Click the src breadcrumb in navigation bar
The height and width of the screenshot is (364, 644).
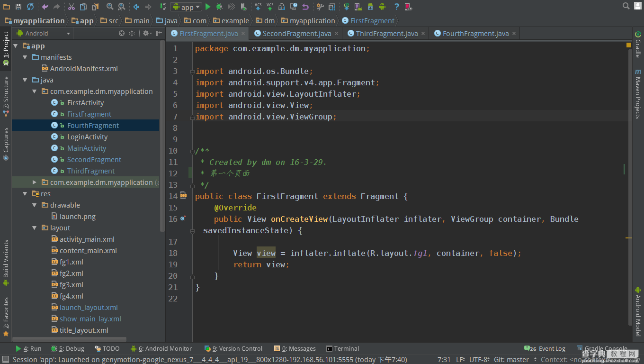[109, 20]
